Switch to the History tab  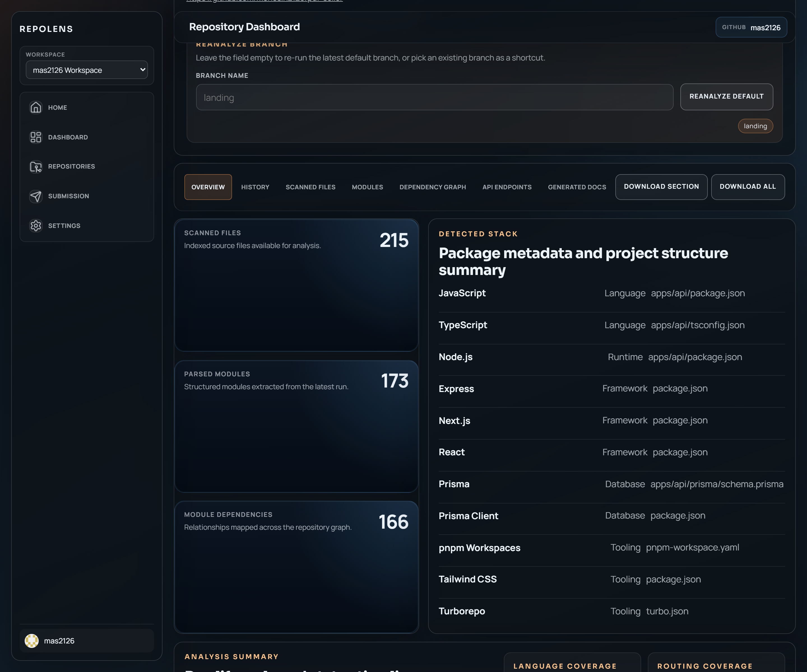click(x=255, y=187)
